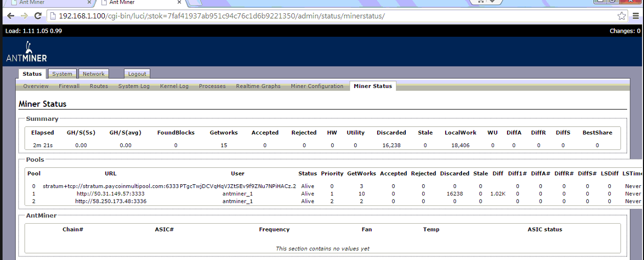This screenshot has width=644, height=260.
Task: Go back using the browser back arrow
Action: 10,16
